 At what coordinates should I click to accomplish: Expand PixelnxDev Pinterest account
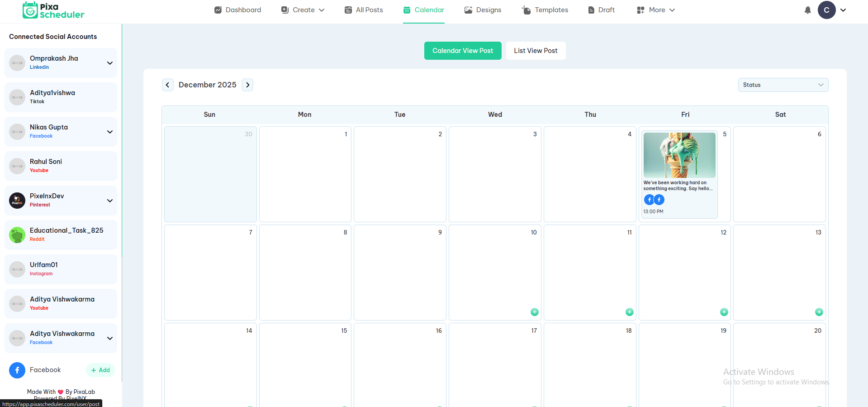point(109,201)
